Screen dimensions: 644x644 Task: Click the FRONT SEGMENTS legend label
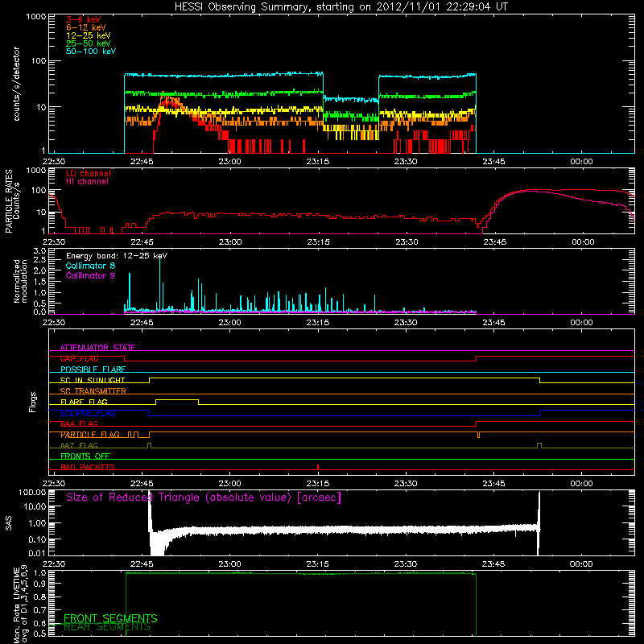click(110, 618)
